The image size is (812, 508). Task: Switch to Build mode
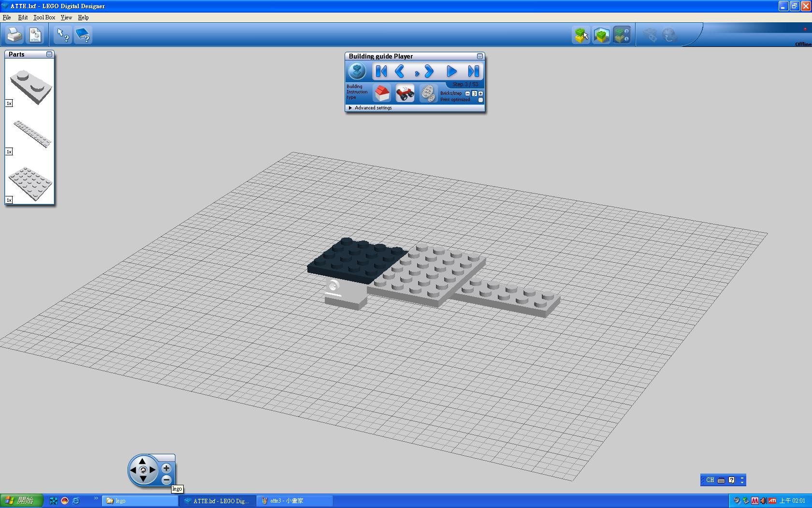tap(581, 35)
